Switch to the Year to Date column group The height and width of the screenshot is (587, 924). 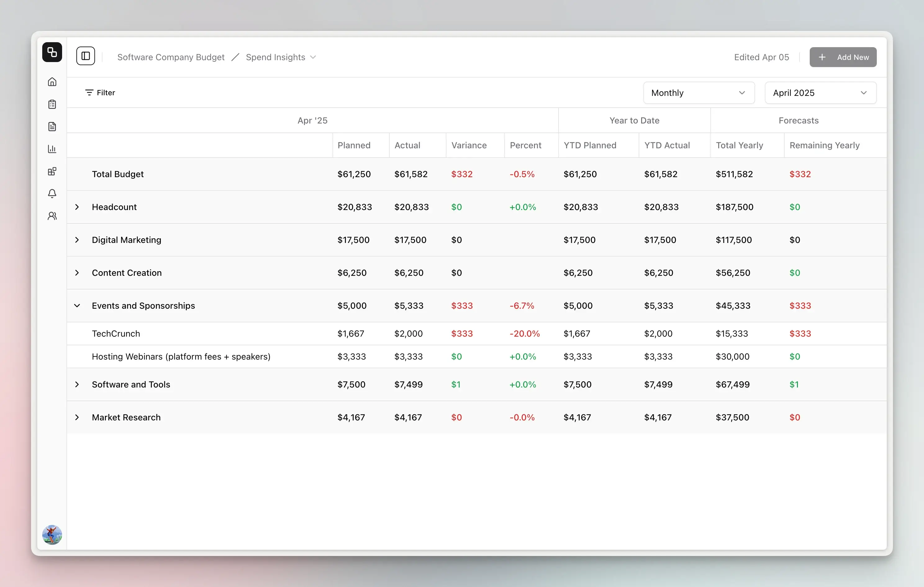coord(634,120)
